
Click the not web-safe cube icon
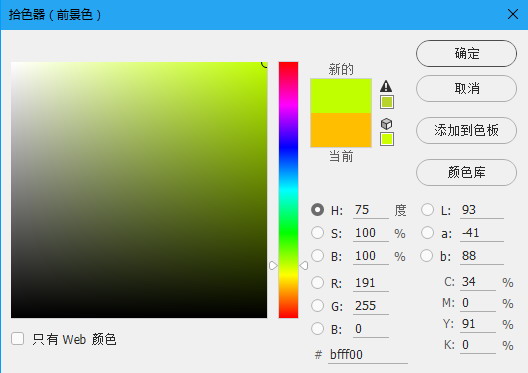[386, 124]
